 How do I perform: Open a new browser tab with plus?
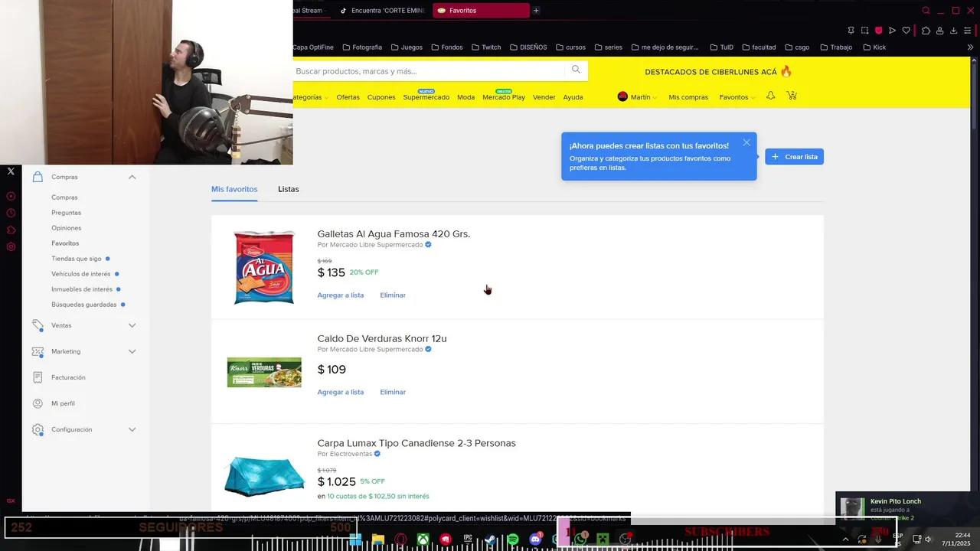click(536, 11)
